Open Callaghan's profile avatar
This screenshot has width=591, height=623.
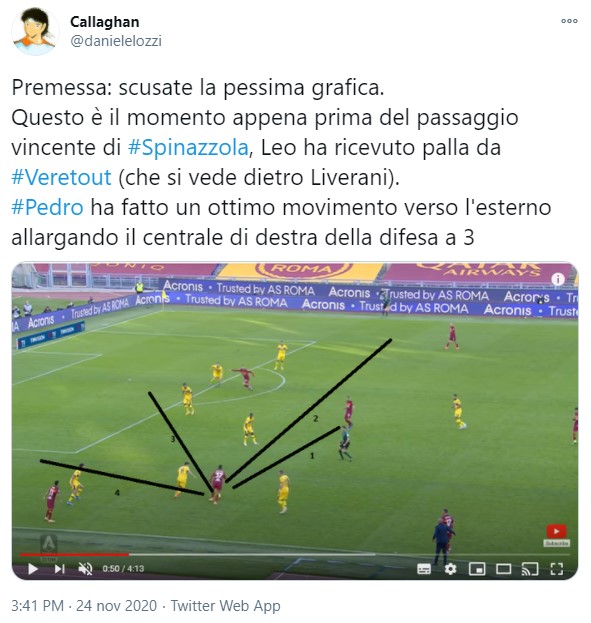click(x=35, y=31)
